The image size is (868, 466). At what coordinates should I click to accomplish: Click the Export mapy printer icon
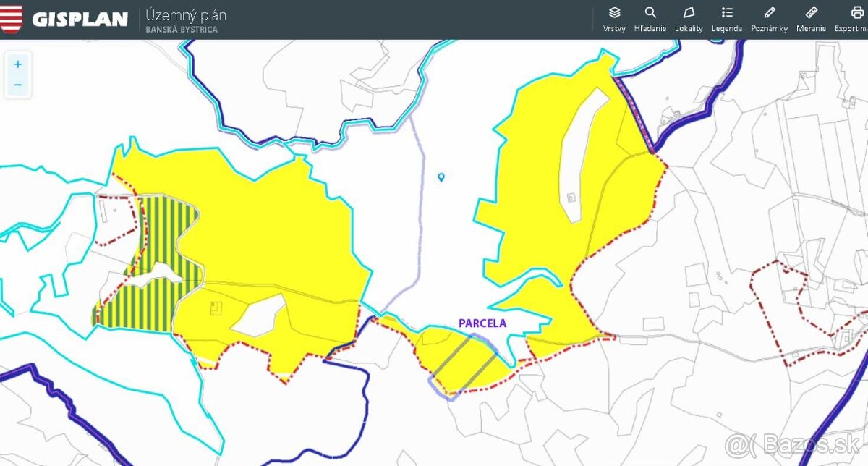point(856,18)
